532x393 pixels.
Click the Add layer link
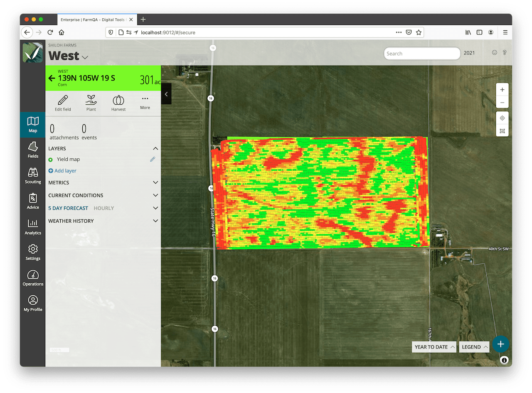pyautogui.click(x=62, y=171)
